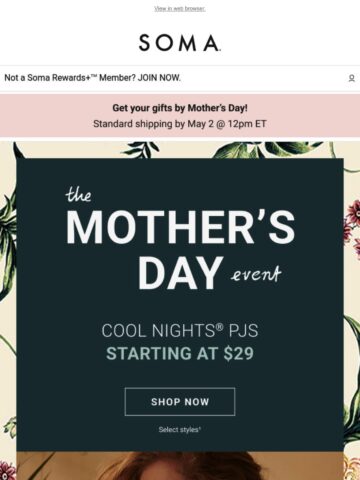This screenshot has height=480, width=360.
Task: Click the MOTHER'S headline text
Action: coord(181,228)
